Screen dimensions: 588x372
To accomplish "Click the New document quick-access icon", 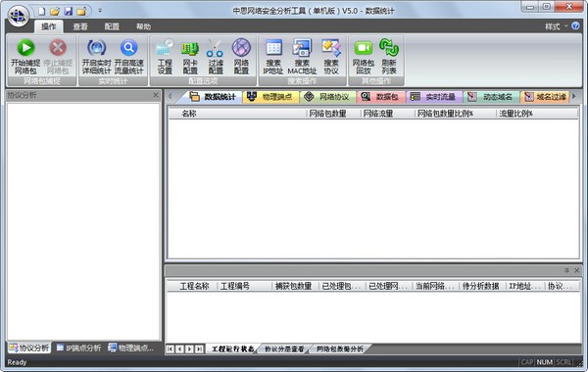I will [x=41, y=11].
